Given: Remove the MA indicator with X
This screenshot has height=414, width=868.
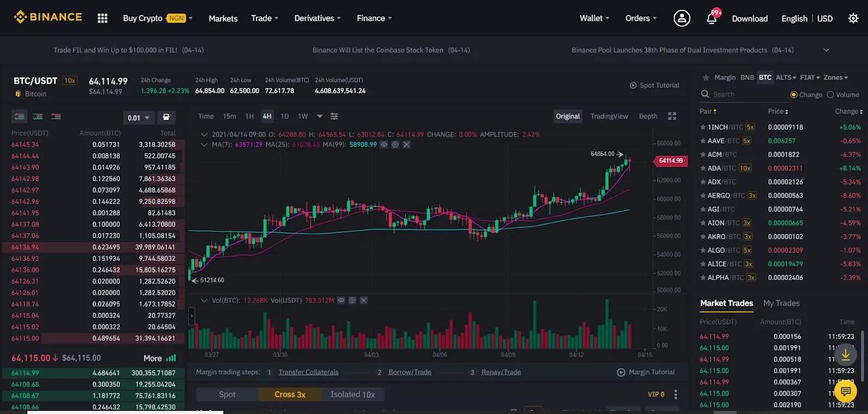Looking at the screenshot, I should 407,144.
